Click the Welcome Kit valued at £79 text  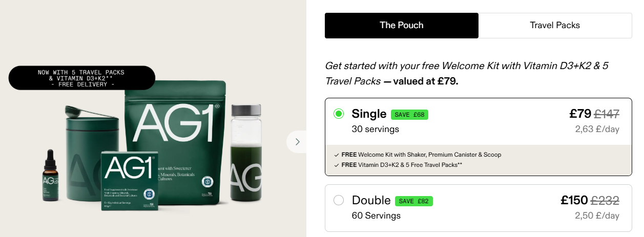tap(467, 73)
